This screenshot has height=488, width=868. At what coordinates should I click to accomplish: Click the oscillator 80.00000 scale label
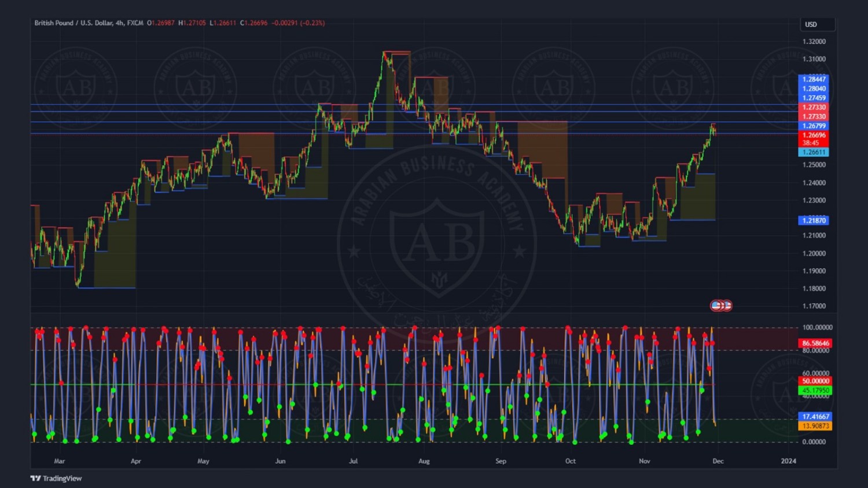815,350
